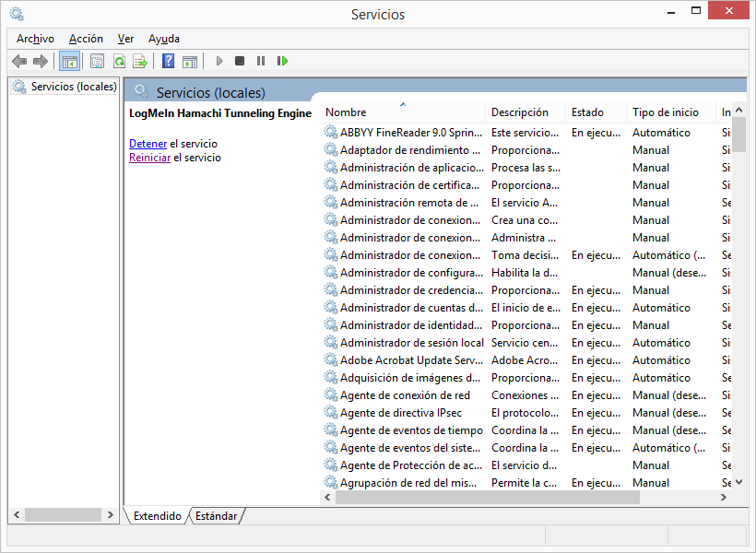Toggle the show/hide console tree button

[69, 61]
